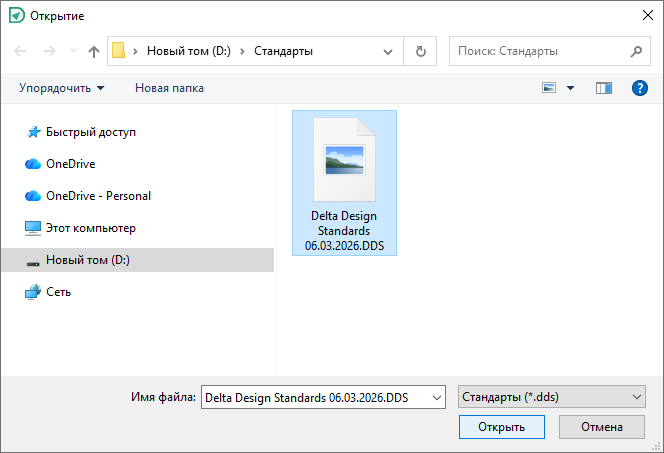Expand chevron after 'Новый том (D:)' in path
This screenshot has width=664, height=453.
point(243,51)
